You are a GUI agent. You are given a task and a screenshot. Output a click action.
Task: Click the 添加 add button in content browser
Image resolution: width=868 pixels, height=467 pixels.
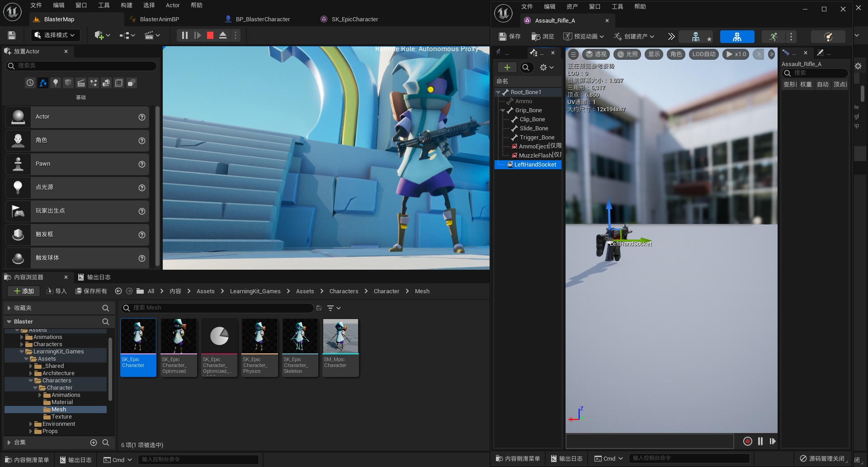coord(24,291)
